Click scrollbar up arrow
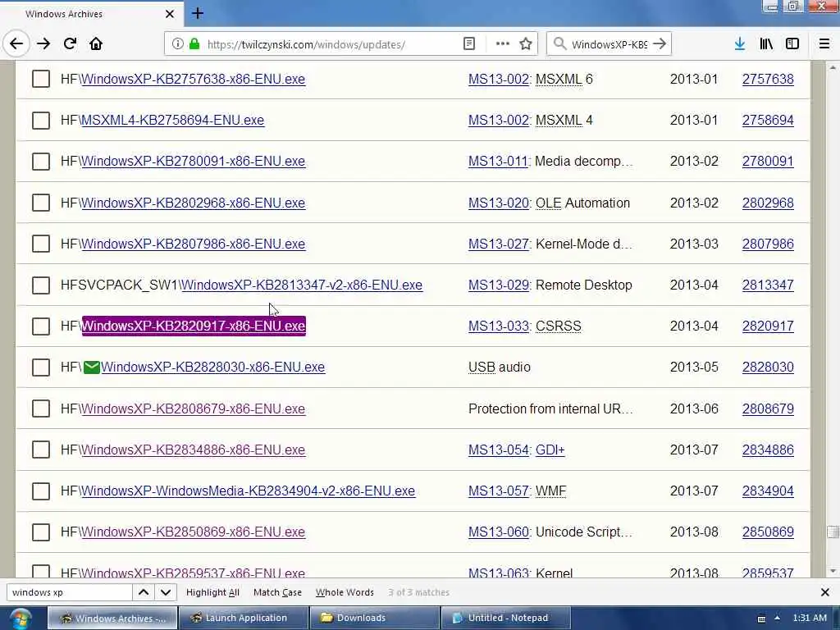The height and width of the screenshot is (630, 840). pos(832,67)
